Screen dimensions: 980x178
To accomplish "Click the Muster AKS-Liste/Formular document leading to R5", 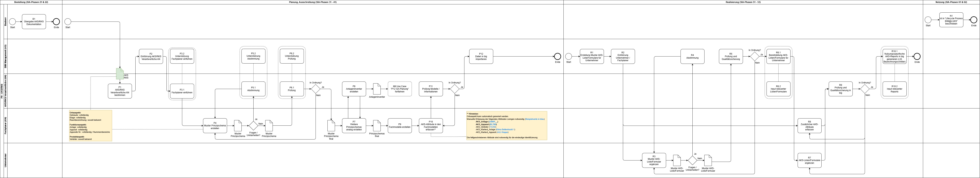I will click(x=708, y=160).
